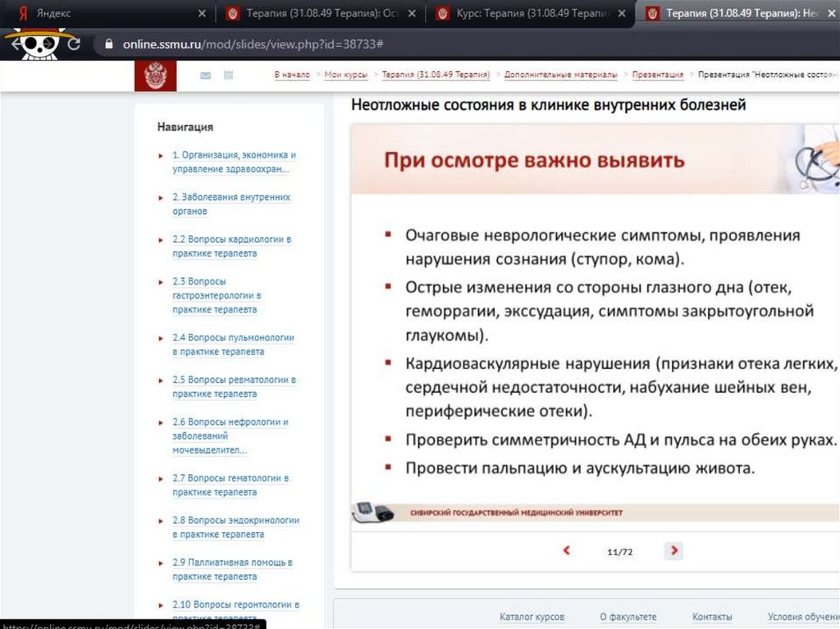
Task: Go to previous slide with left arrow
Action: pos(566,550)
